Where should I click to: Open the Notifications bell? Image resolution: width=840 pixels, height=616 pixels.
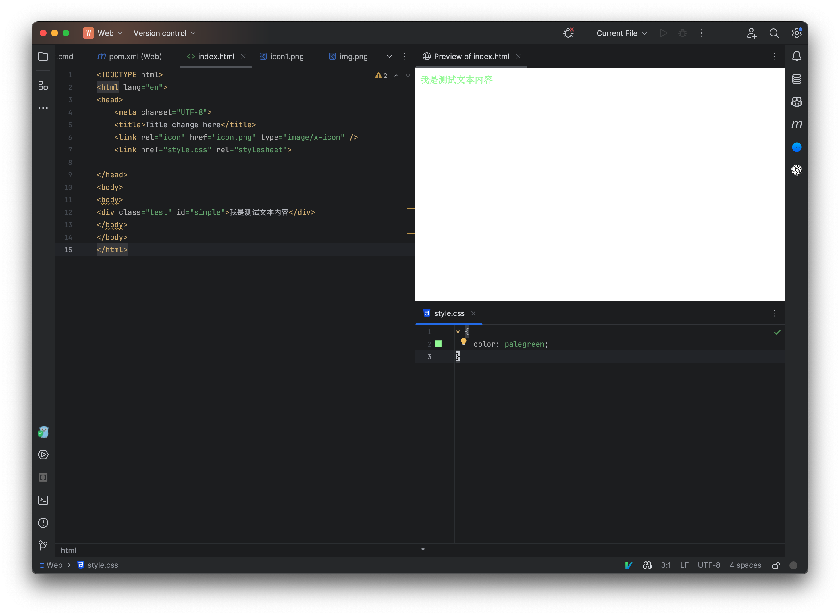797,56
